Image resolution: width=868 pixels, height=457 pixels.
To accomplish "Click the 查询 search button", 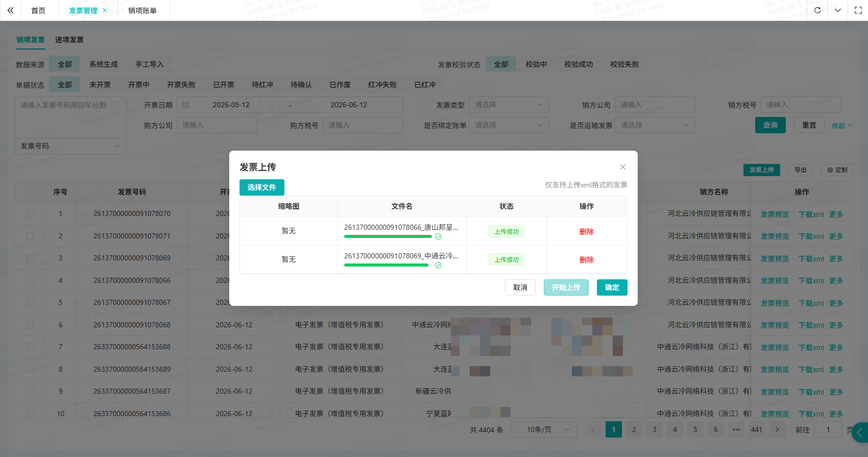I will pos(770,125).
